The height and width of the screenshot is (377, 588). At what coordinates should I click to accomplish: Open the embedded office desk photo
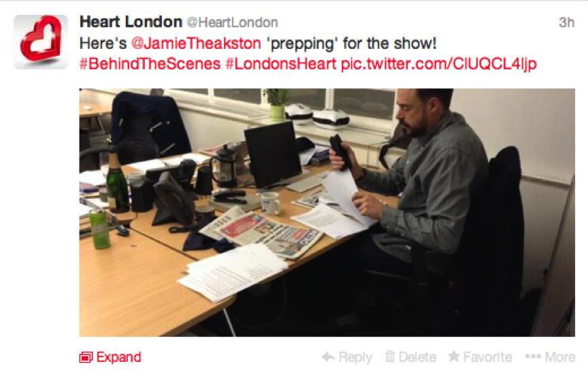pyautogui.click(x=327, y=212)
